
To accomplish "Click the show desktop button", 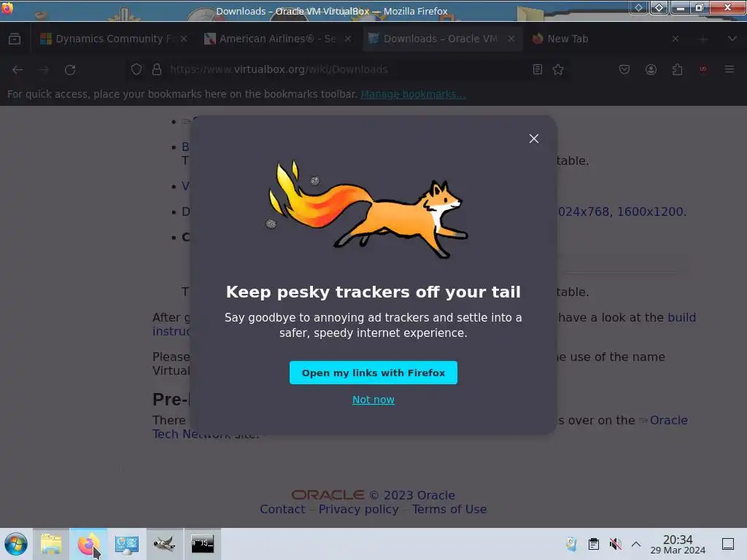I will click(728, 544).
